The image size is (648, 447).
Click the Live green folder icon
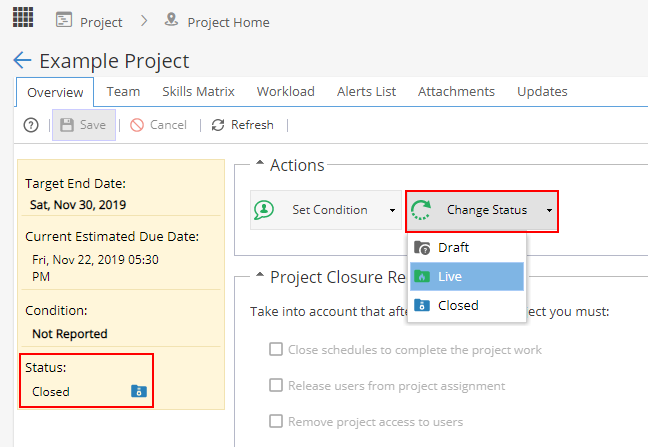coord(422,276)
